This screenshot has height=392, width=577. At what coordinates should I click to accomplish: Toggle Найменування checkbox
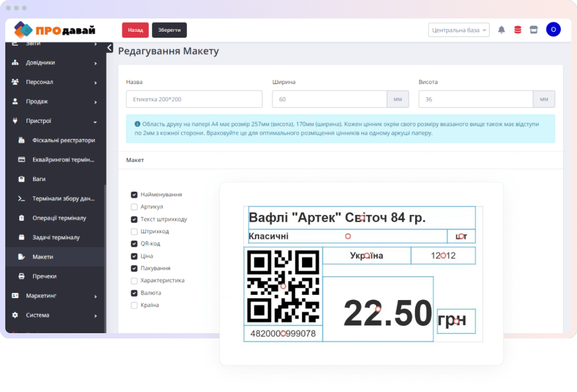point(134,194)
